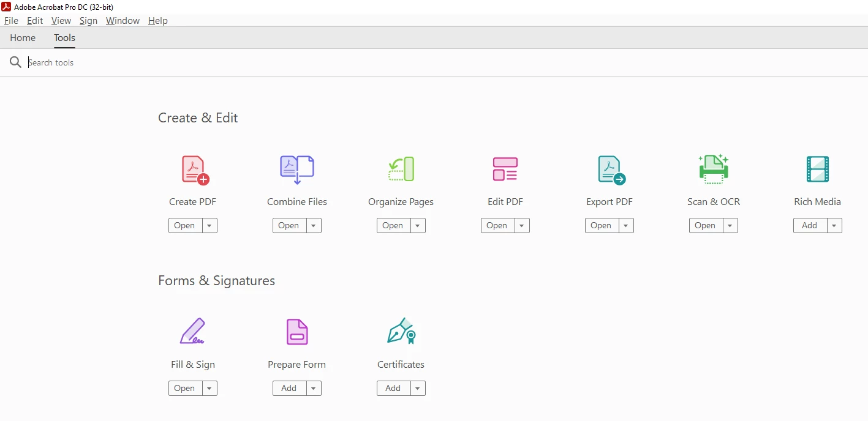Click the Export PDF tool icon
The image size is (868, 421).
pos(611,170)
